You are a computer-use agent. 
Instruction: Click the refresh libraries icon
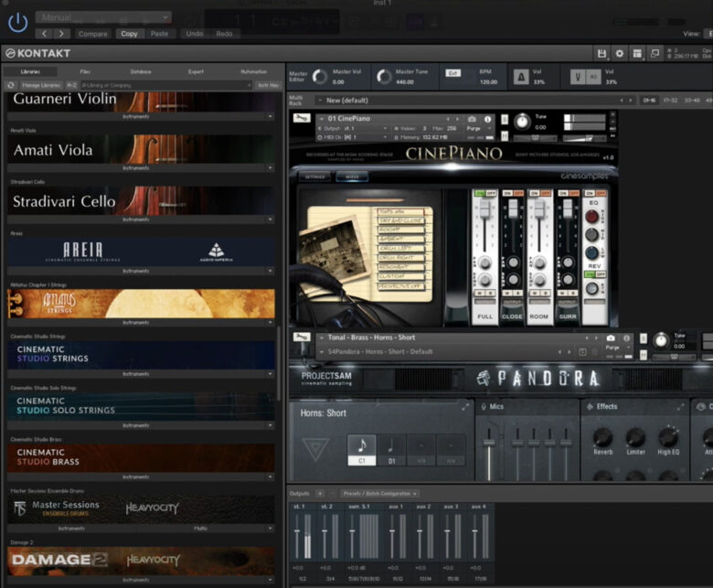coord(11,85)
